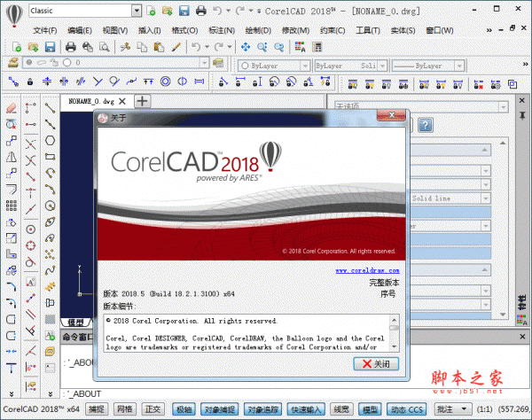Toggle 对象追踪 entity tracking in status bar
This screenshot has height=420, width=532.
pos(262,409)
